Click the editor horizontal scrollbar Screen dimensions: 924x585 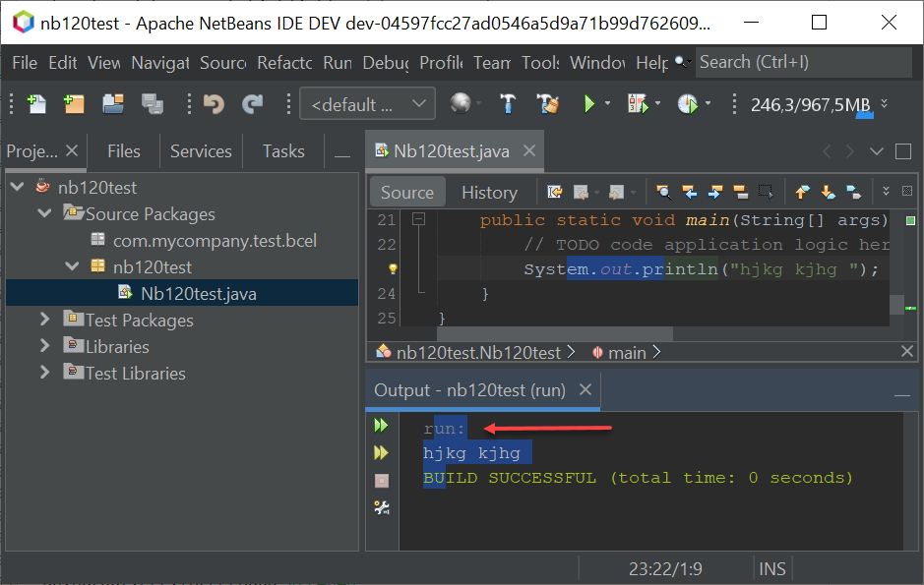click(554, 333)
